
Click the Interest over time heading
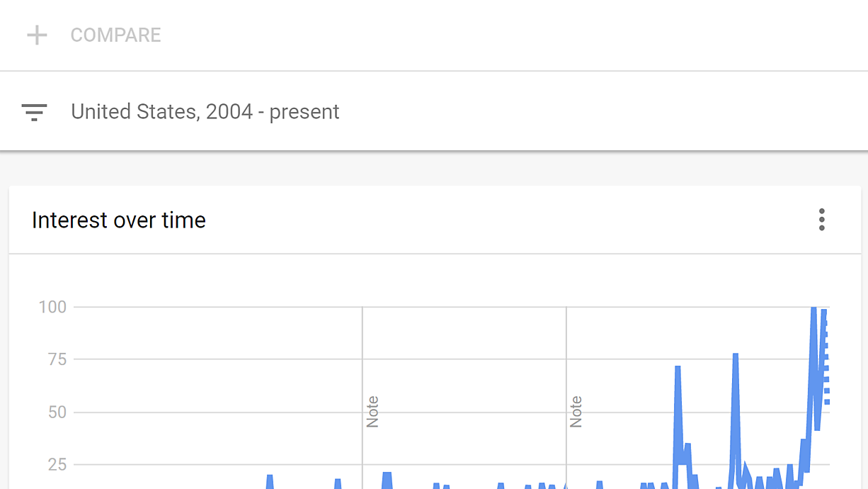pyautogui.click(x=119, y=220)
